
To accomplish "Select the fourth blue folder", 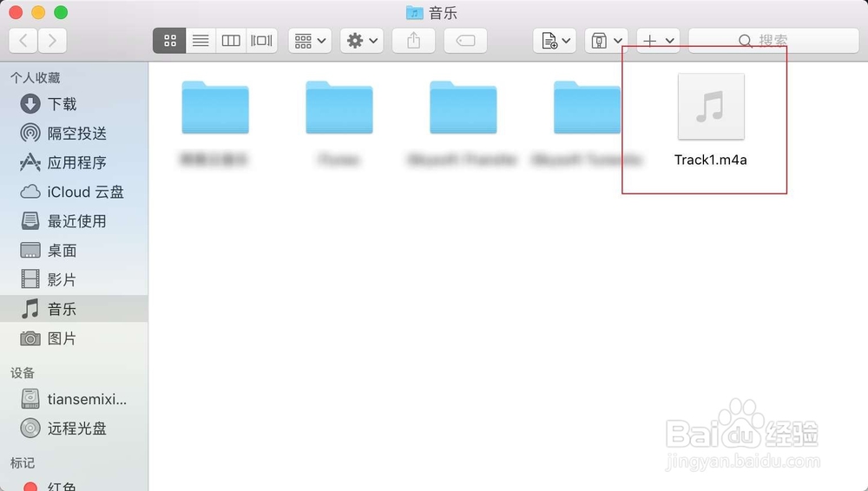I will pyautogui.click(x=587, y=108).
